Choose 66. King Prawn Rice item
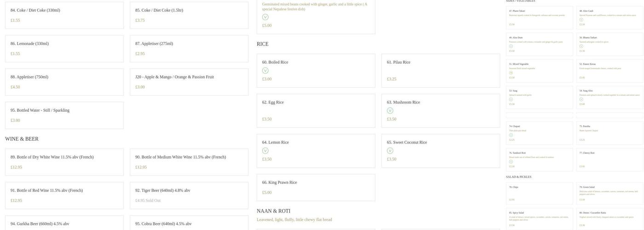 click(x=316, y=187)
